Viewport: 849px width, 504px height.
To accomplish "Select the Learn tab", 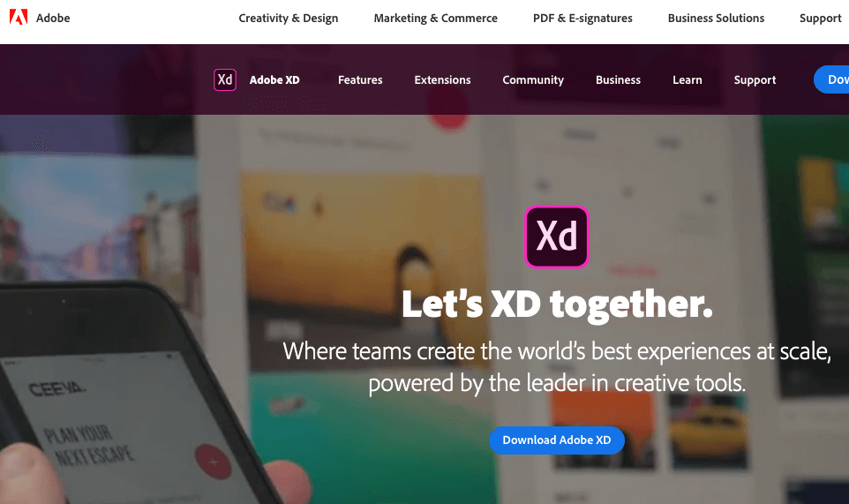I will pos(687,79).
